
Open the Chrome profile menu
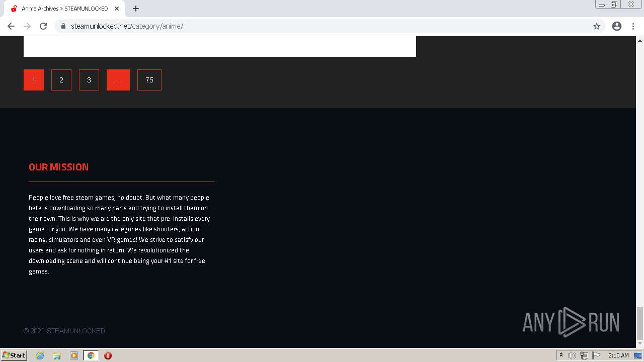(x=617, y=26)
